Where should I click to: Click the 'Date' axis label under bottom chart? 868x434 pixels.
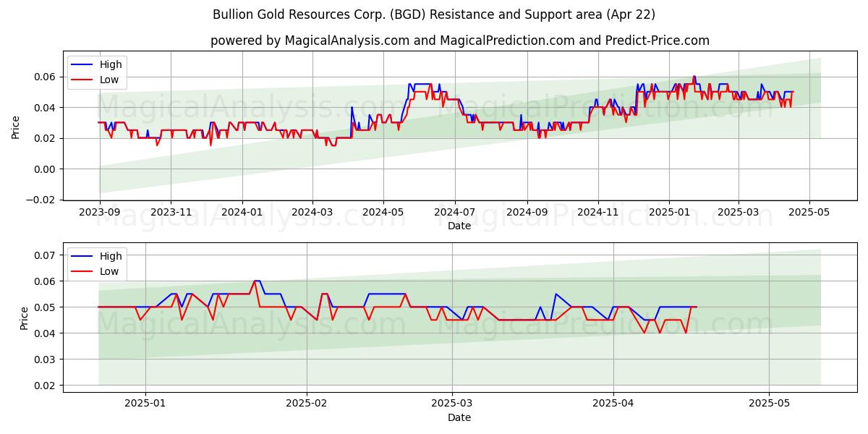click(x=459, y=417)
